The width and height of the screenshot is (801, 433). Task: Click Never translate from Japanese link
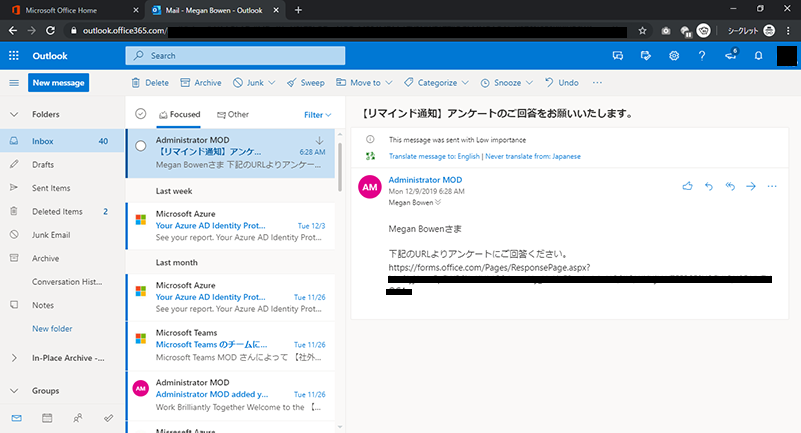pyautogui.click(x=533, y=156)
